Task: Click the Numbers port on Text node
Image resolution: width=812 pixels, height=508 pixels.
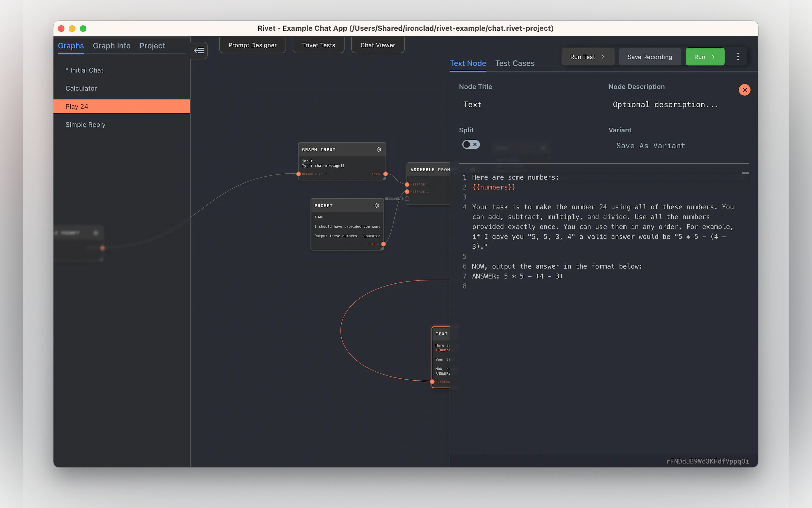Action: [432, 382]
